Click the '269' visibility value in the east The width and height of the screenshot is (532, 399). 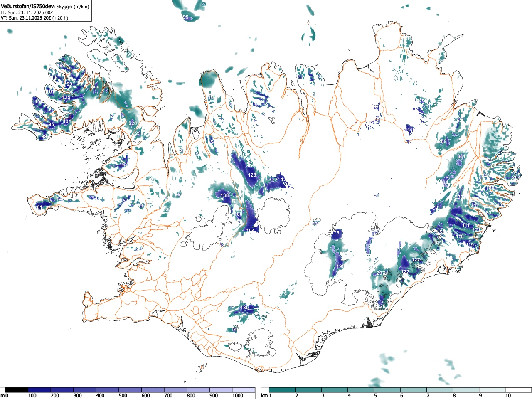(x=442, y=142)
